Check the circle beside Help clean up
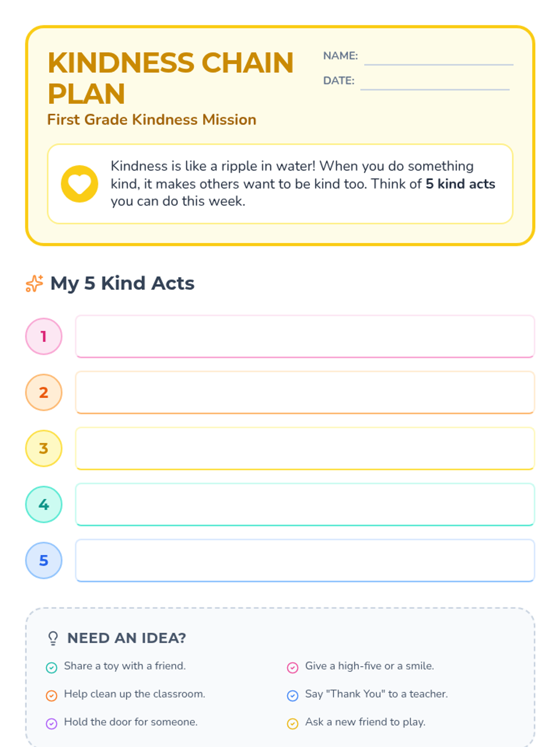 (x=52, y=695)
